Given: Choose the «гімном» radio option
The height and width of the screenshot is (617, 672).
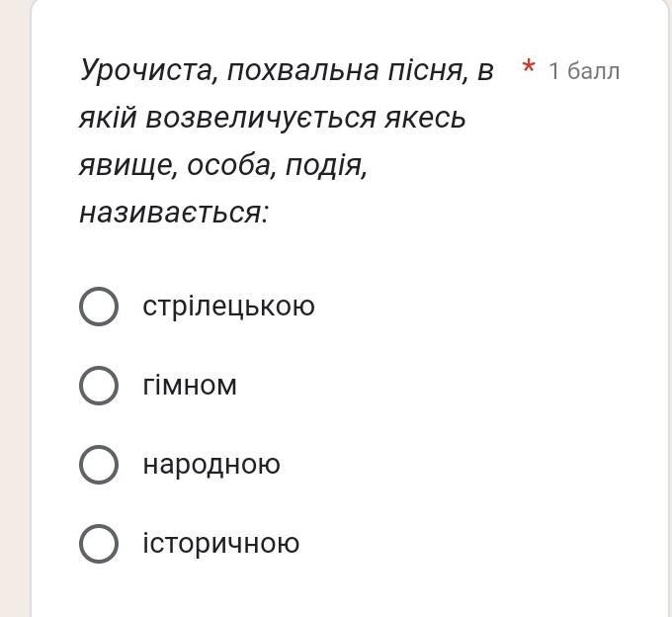Looking at the screenshot, I should [x=99, y=386].
